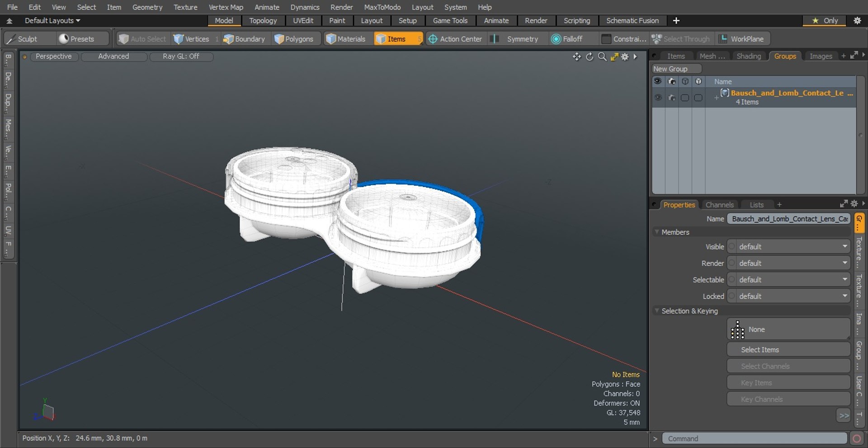
Task: Open Default Layouts dropdown
Action: click(x=52, y=21)
